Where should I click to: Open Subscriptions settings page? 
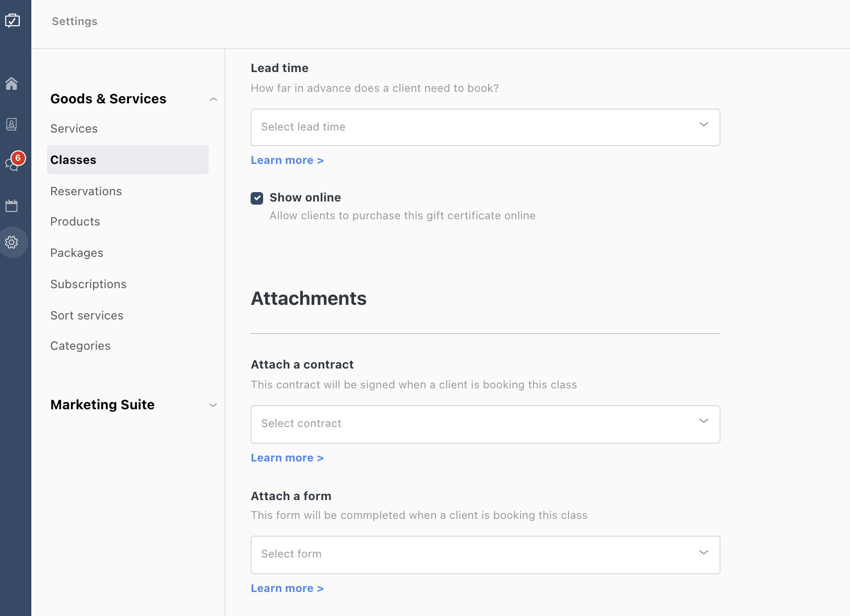(x=88, y=284)
